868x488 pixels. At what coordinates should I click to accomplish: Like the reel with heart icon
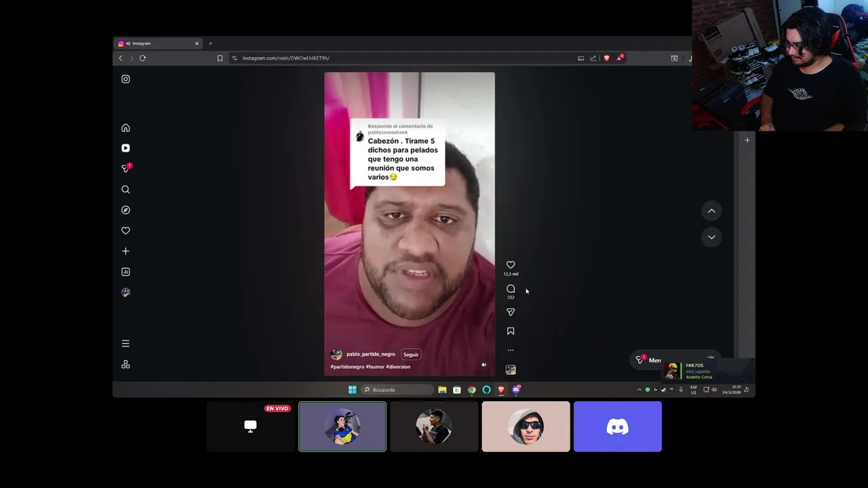tap(511, 265)
